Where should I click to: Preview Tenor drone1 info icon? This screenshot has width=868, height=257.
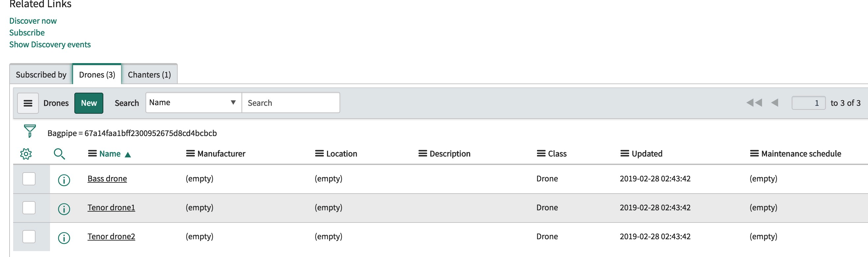pos(64,209)
